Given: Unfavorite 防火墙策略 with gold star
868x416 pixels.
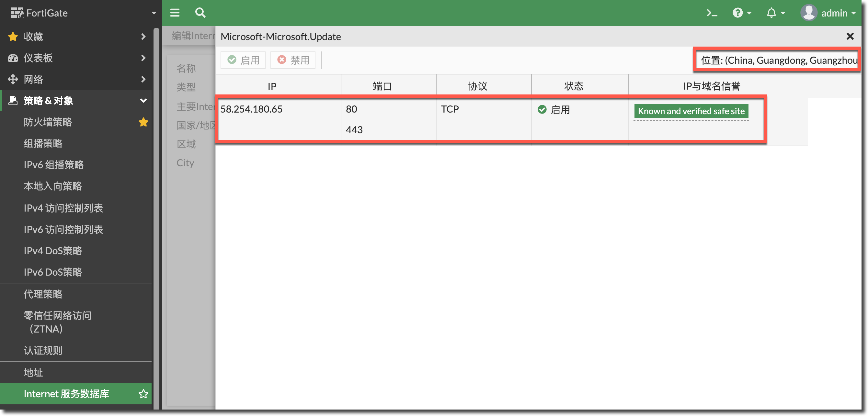Looking at the screenshot, I should pyautogui.click(x=143, y=122).
